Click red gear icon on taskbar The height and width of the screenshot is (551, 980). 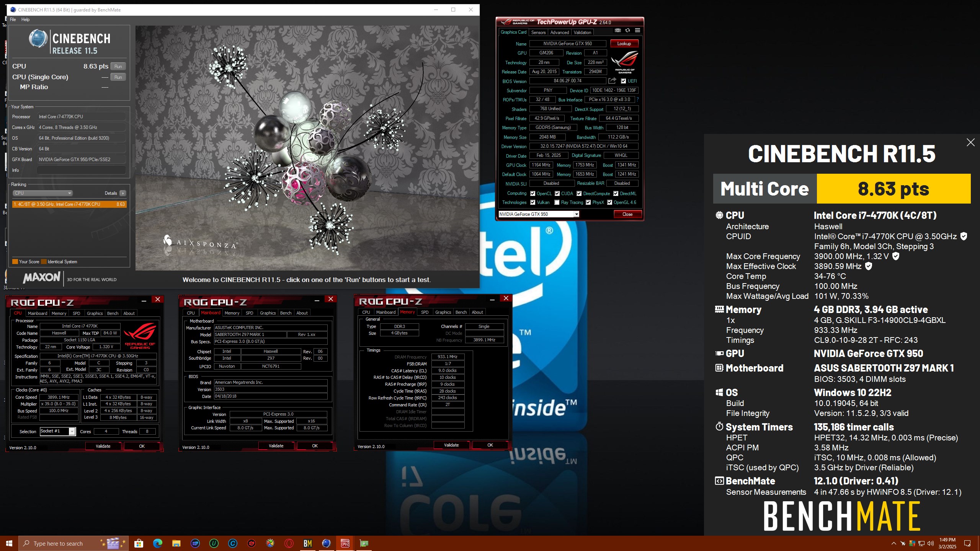pyautogui.click(x=251, y=543)
